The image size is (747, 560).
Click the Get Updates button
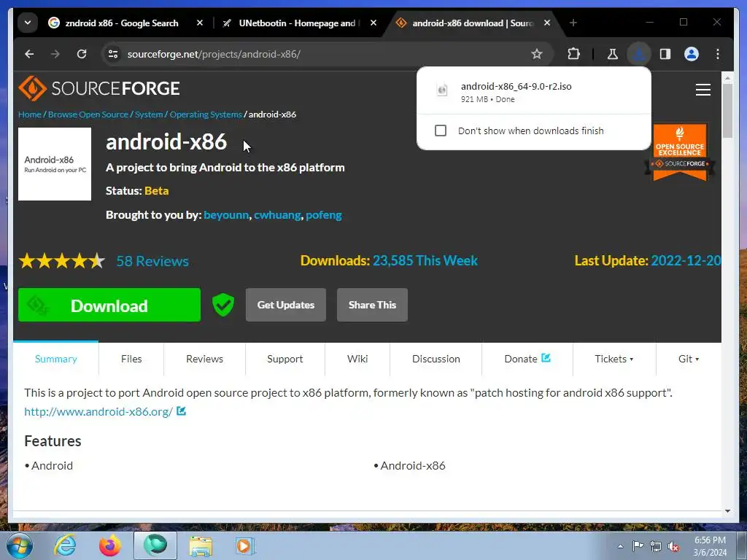tap(286, 305)
